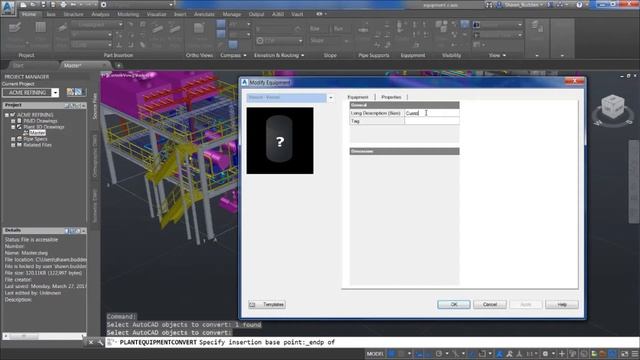Click the Help question mark icon in title bar
This screenshot has width=640, height=360.
click(579, 5)
